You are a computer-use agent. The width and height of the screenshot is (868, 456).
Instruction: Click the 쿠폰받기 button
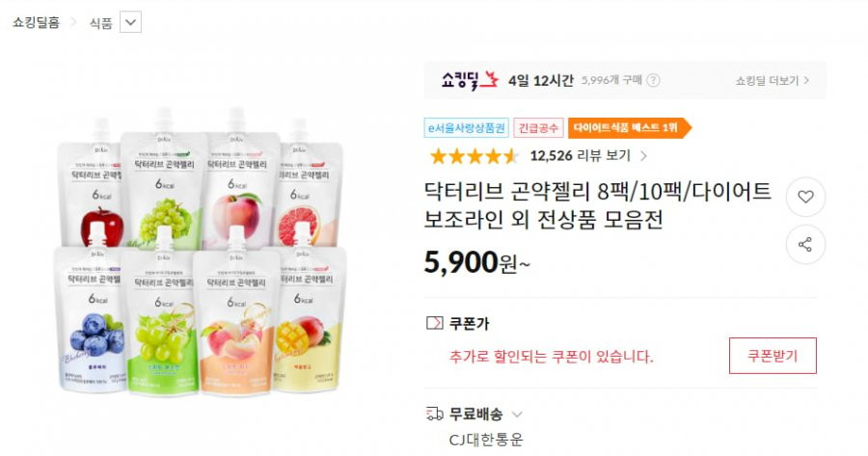(x=773, y=356)
